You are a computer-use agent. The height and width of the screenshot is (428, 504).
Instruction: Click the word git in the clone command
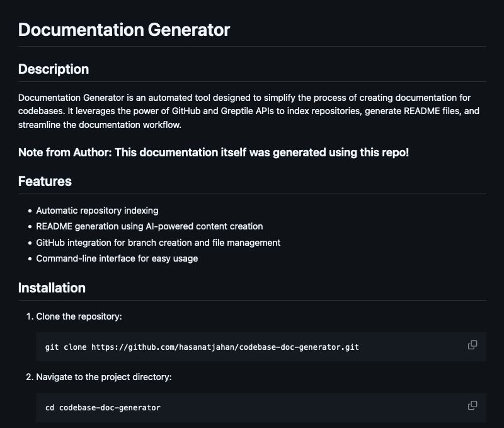point(52,347)
